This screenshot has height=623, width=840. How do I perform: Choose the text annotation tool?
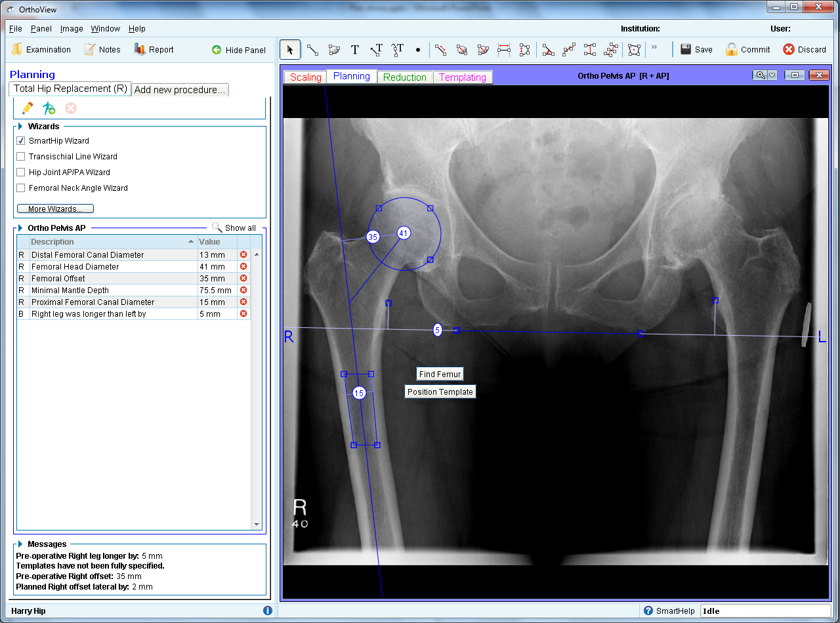354,50
